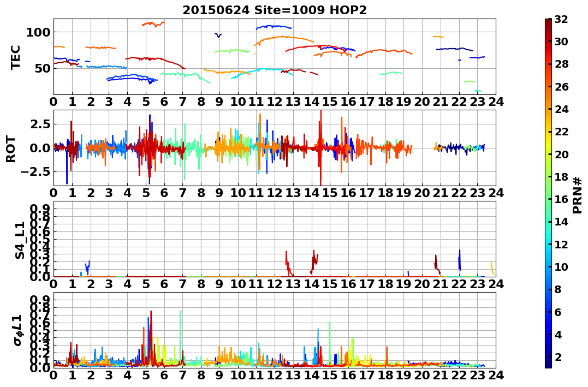588x387 pixels.
Task: Click the plot title "20150624 Site=1009 HOP2"
Action: pyautogui.click(x=275, y=10)
